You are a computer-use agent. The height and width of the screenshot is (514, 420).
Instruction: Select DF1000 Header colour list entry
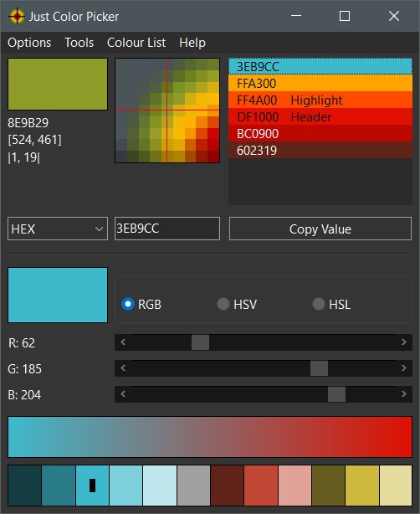tap(320, 116)
